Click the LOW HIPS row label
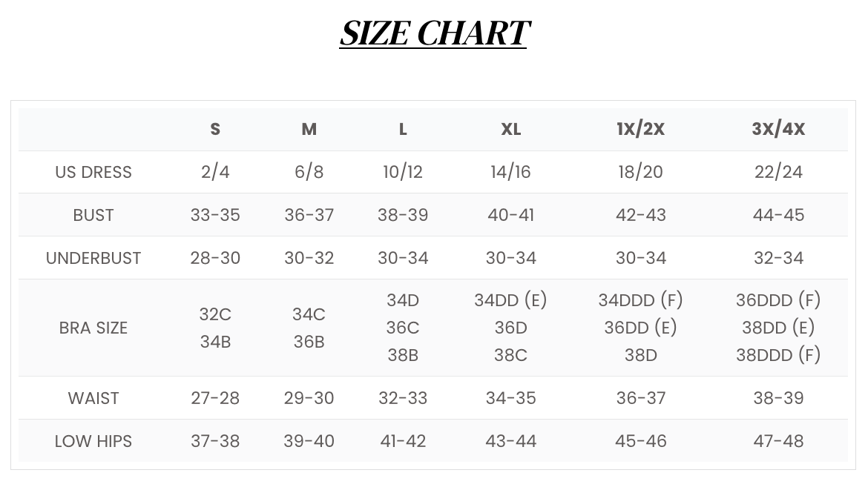Image resolution: width=868 pixels, height=490 pixels. click(x=93, y=441)
